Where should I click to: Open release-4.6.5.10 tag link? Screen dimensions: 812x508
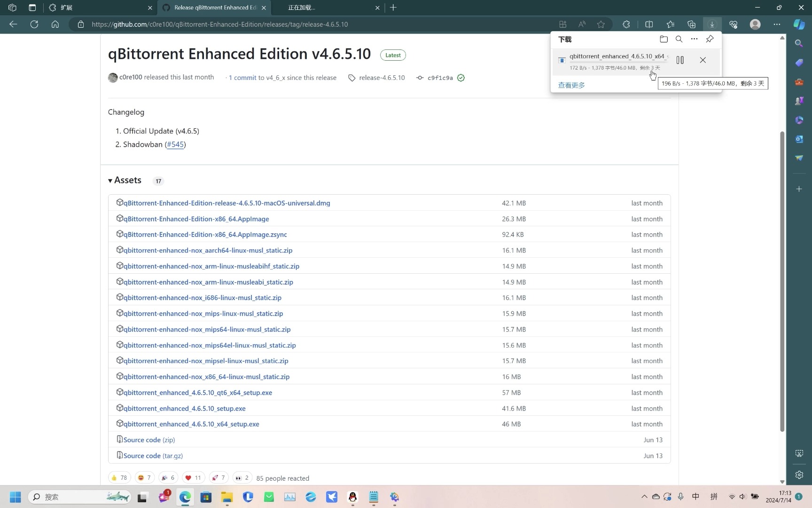(x=382, y=78)
